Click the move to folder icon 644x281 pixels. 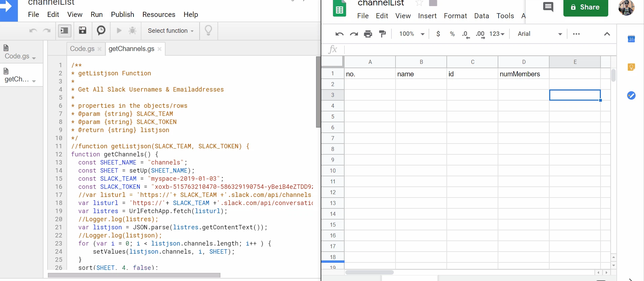coord(433,3)
